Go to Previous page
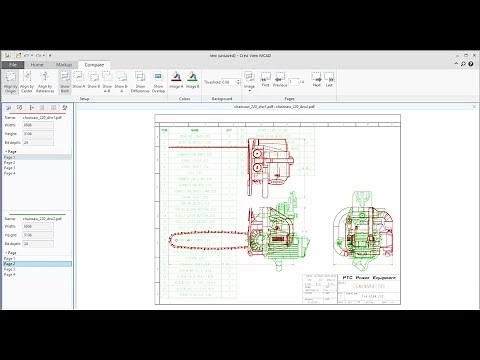This screenshot has width=480, height=360. pyautogui.click(x=280, y=80)
